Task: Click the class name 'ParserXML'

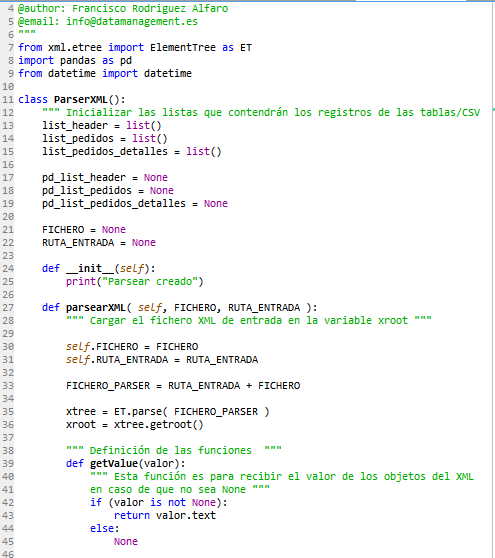Action: 81,100
